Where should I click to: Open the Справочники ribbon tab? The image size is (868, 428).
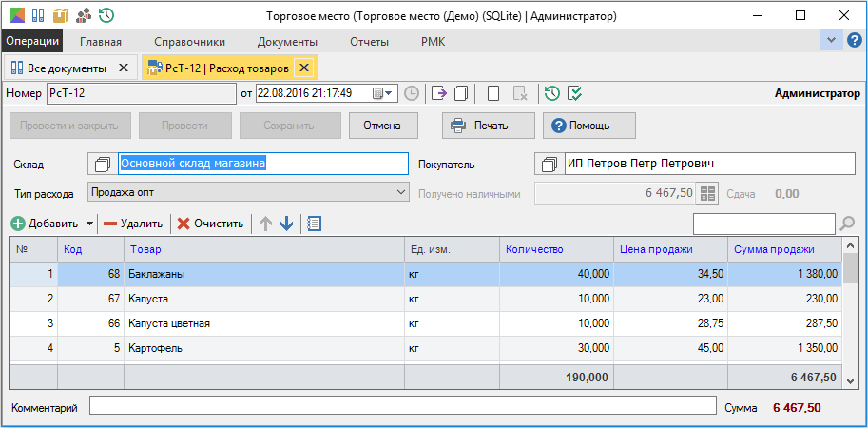point(190,42)
